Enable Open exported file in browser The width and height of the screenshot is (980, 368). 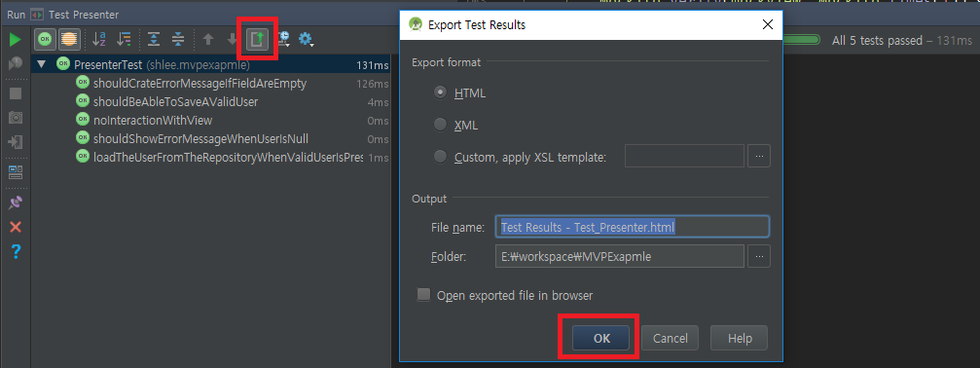click(x=424, y=295)
